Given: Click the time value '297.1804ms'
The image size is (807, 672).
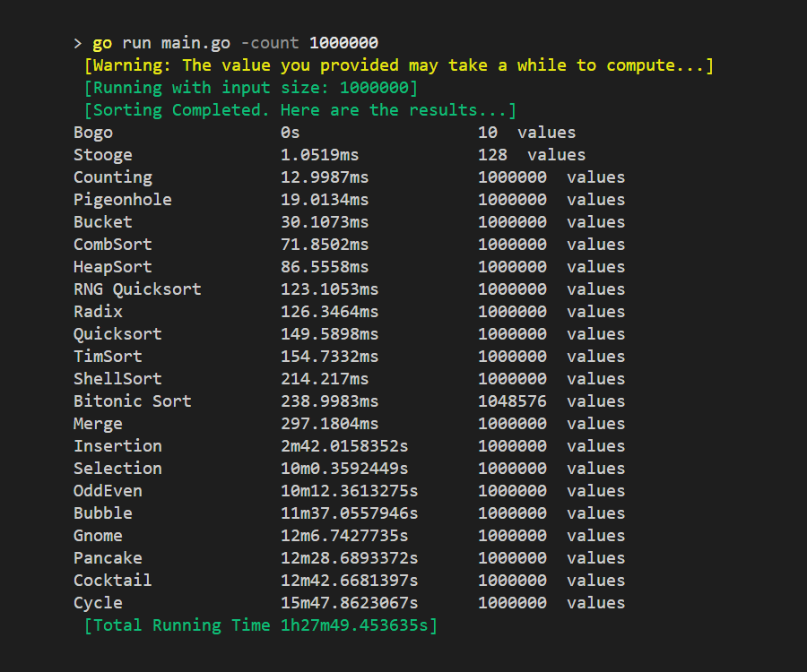Looking at the screenshot, I should pyautogui.click(x=329, y=424).
